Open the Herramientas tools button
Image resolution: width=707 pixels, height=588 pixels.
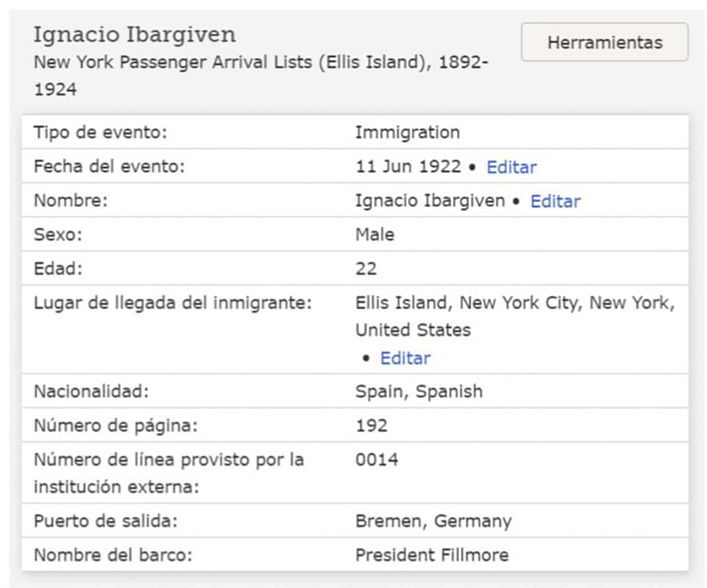[x=604, y=42]
